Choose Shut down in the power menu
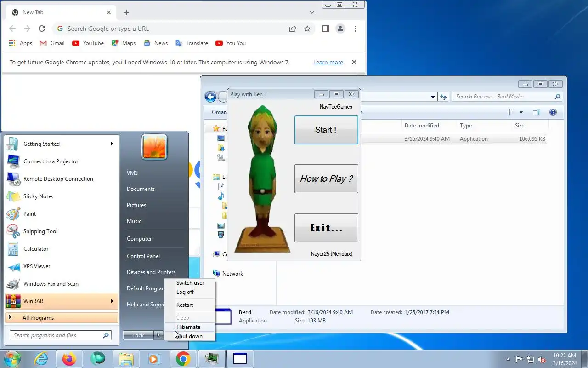Image resolution: width=588 pixels, height=368 pixels. 189,336
